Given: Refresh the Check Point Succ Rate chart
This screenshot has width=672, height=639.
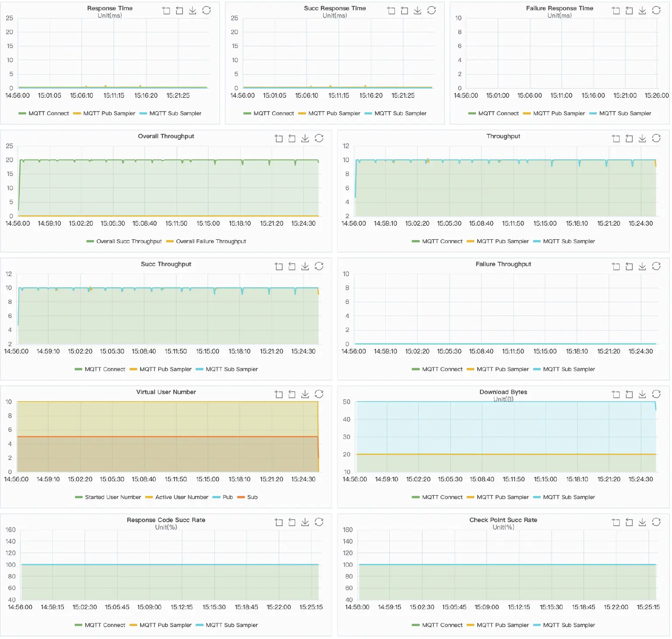Looking at the screenshot, I should click(x=656, y=522).
